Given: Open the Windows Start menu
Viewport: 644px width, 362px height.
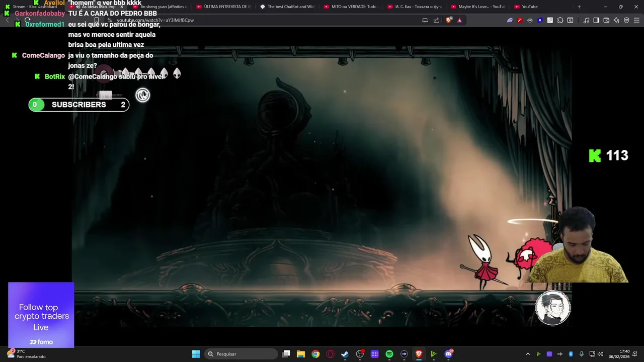Looking at the screenshot, I should pos(196,354).
